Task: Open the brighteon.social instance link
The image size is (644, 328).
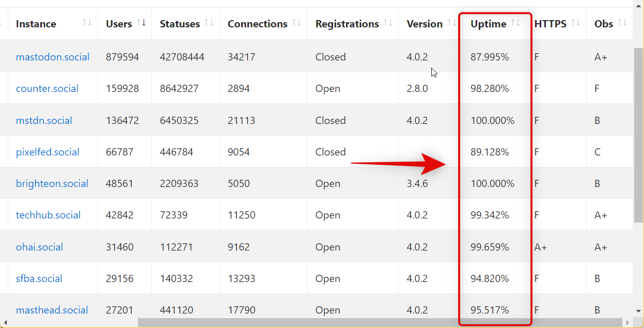Action: point(52,183)
